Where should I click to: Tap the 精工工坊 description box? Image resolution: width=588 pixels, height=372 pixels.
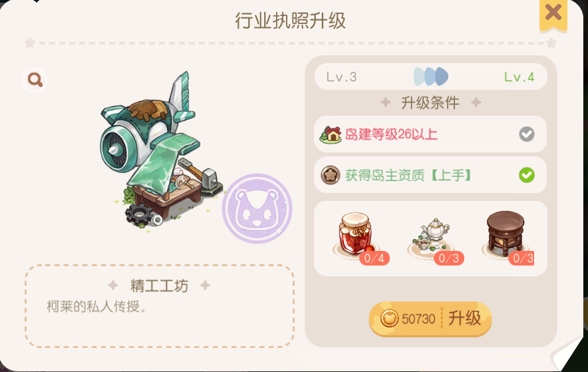[x=160, y=306]
